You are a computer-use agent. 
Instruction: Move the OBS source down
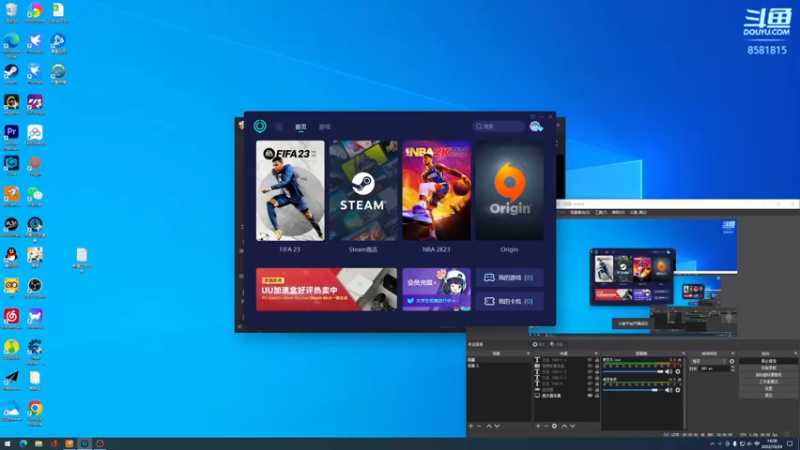point(572,426)
